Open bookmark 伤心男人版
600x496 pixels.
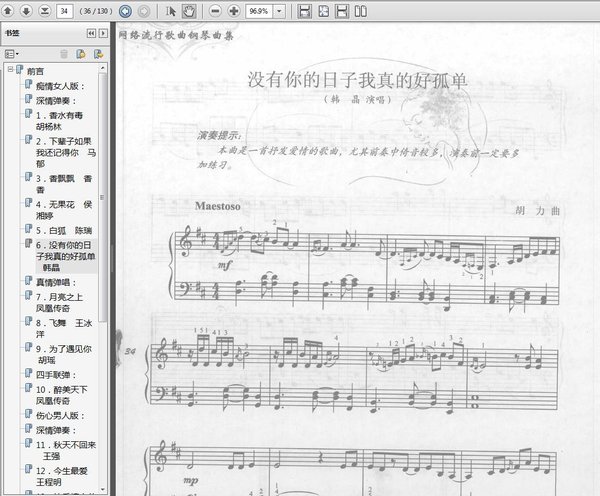pos(60,415)
